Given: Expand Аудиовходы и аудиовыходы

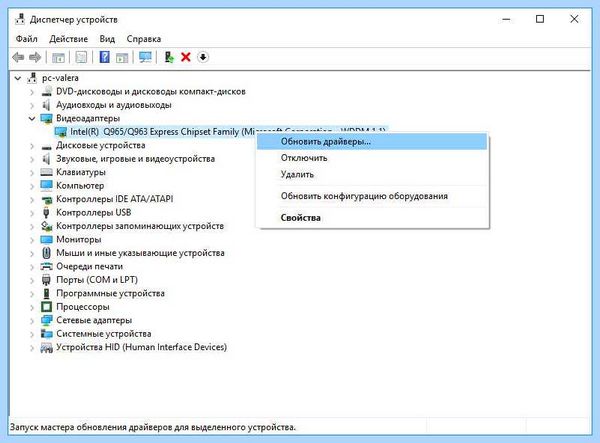Looking at the screenshot, I should (32, 105).
